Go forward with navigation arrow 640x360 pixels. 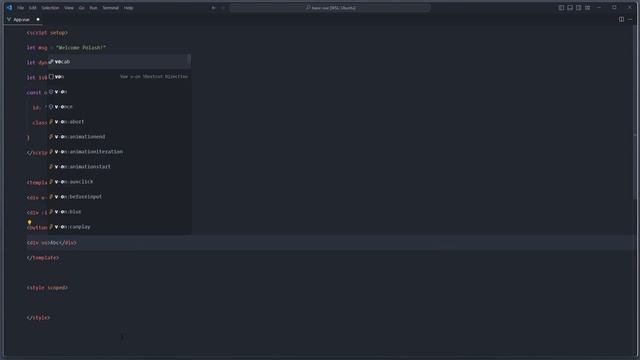[x=223, y=8]
